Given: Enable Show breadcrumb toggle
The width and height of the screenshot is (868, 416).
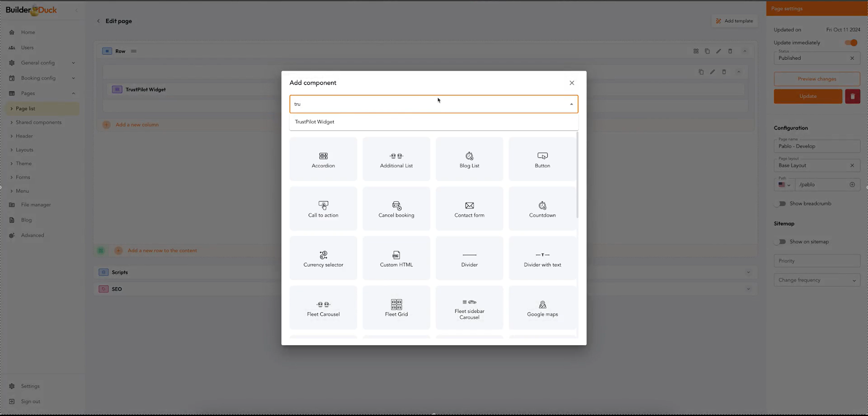Looking at the screenshot, I should [781, 204].
